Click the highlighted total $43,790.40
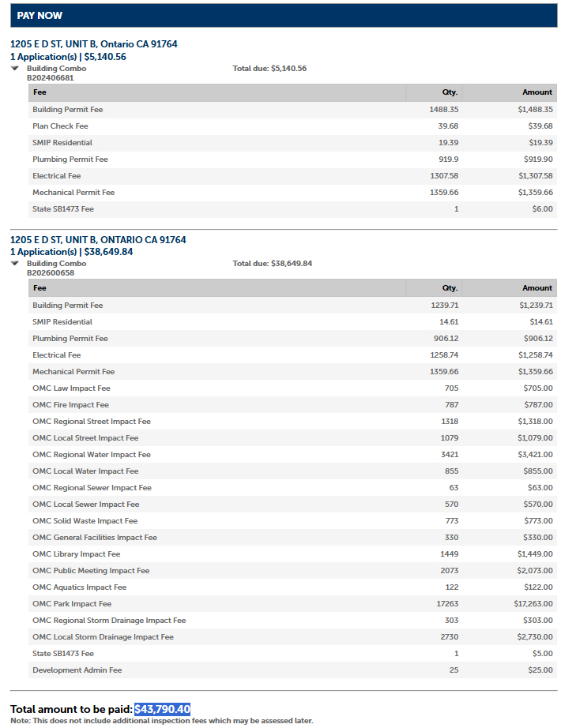576x728 pixels. 162,710
